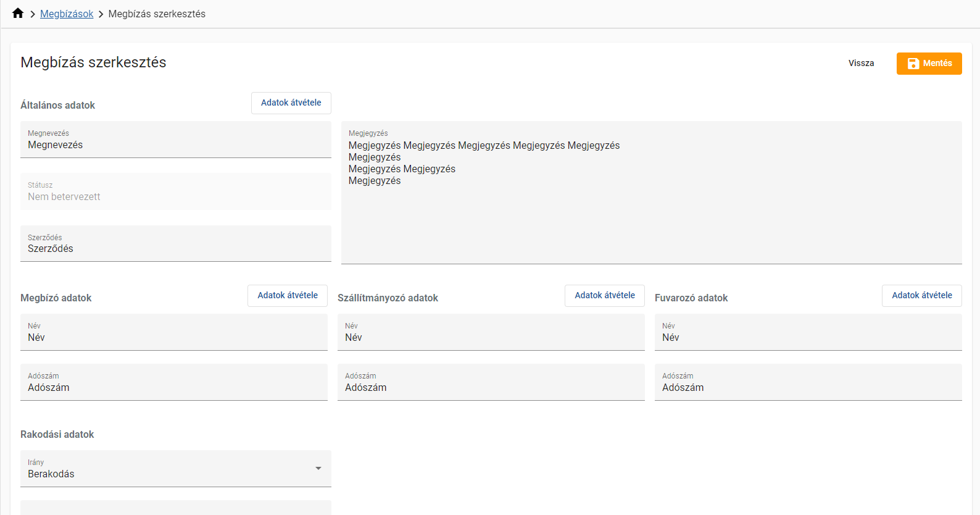
Task: Select the Megbízó Név field
Action: click(x=173, y=338)
